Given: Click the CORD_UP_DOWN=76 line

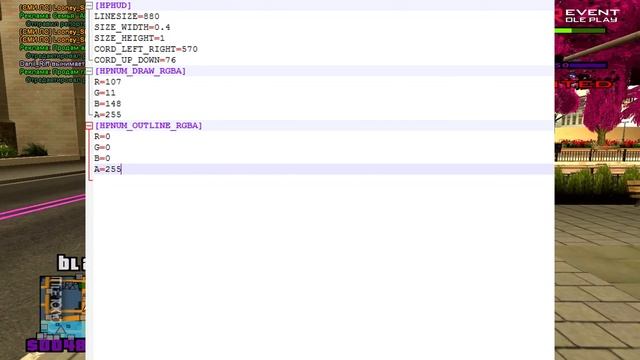Looking at the screenshot, I should pyautogui.click(x=135, y=60).
